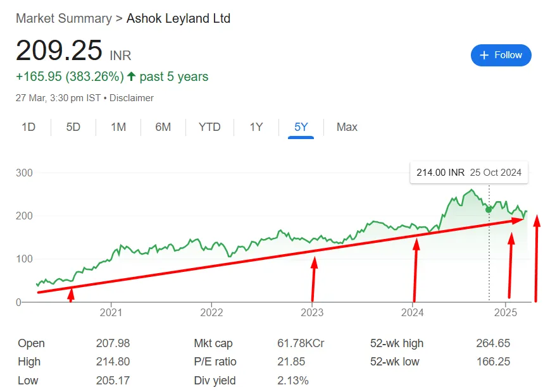Select the YTD tab
Image resolution: width=543 pixels, height=392 pixels.
tap(209, 127)
